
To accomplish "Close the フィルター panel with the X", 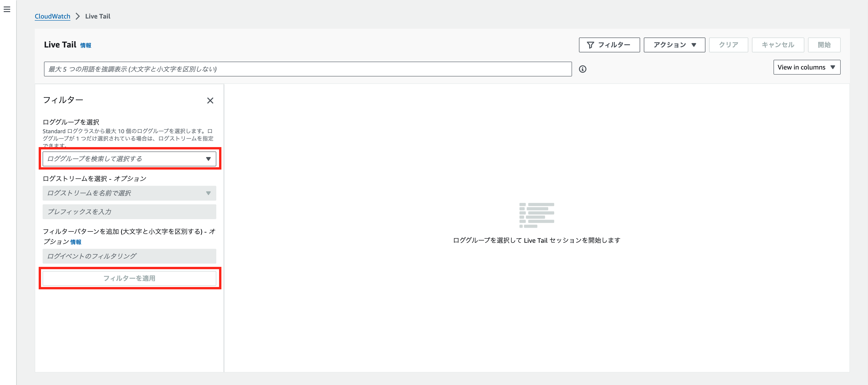I will click(210, 101).
